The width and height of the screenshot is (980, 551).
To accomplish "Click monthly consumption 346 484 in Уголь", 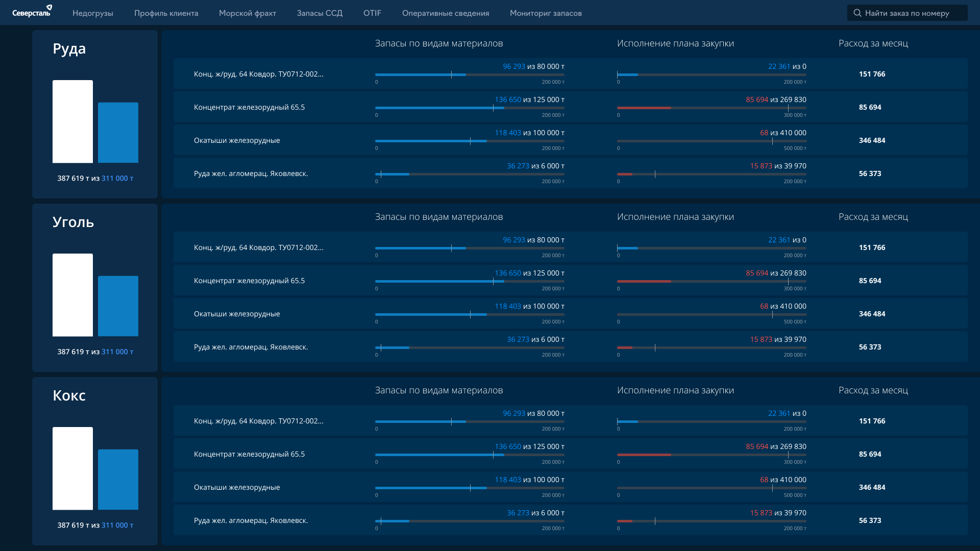I will (x=872, y=314).
